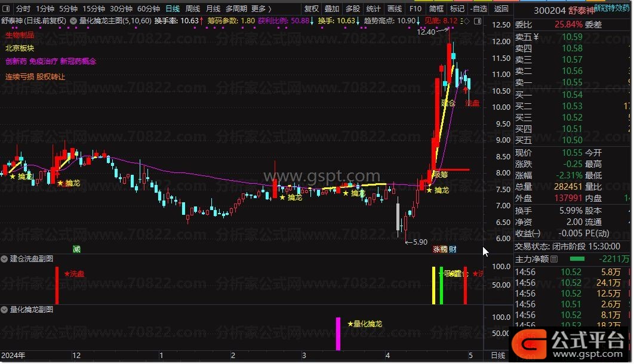634x364 pixels.
Task: Open the 多股 multi-stock view
Action: pos(353,8)
